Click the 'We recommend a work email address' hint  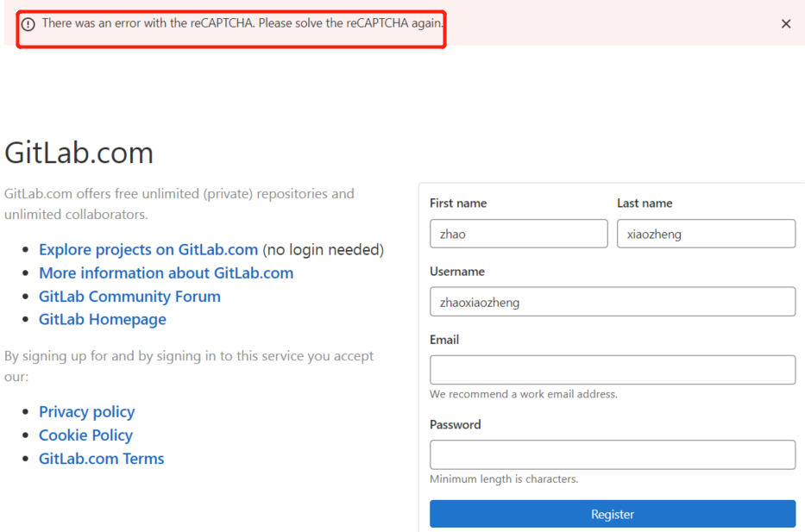point(524,394)
